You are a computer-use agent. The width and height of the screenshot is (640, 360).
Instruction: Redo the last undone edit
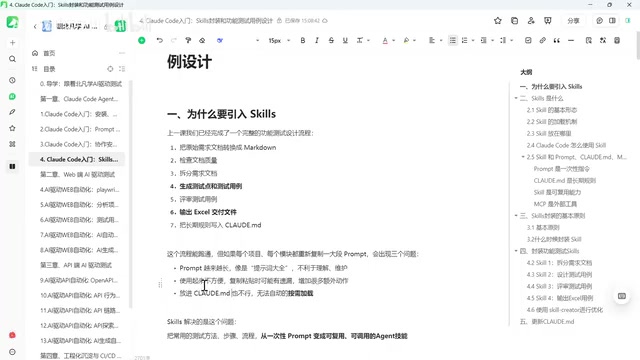[x=173, y=40]
